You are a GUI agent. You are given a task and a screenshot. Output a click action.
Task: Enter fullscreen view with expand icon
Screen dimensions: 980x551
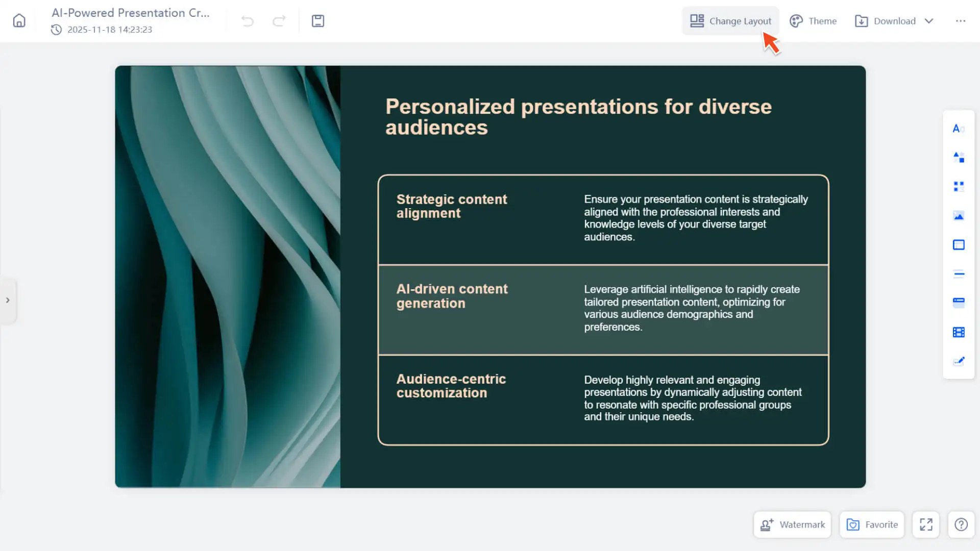point(926,524)
